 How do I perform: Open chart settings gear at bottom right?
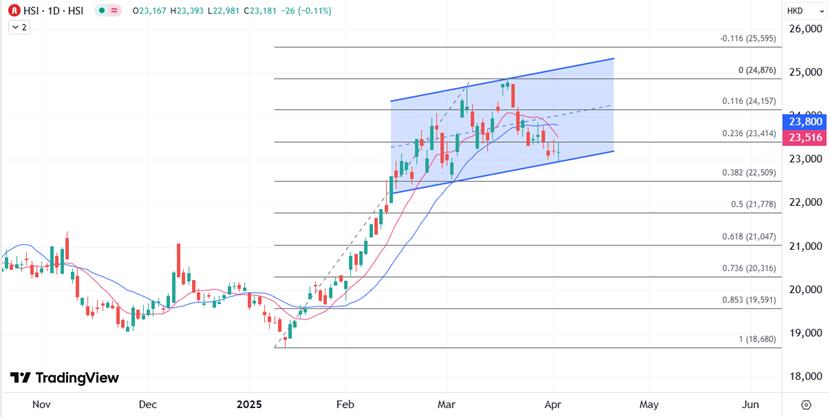pos(806,405)
